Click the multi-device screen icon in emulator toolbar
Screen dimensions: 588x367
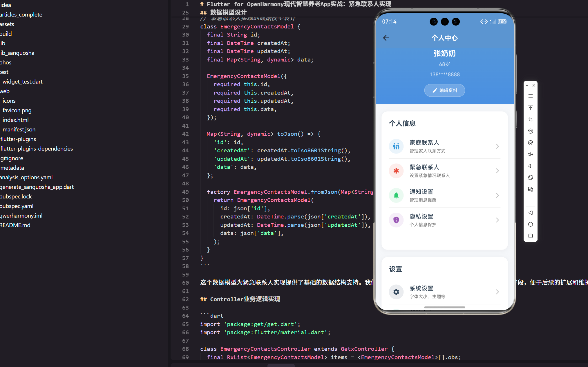point(531,189)
